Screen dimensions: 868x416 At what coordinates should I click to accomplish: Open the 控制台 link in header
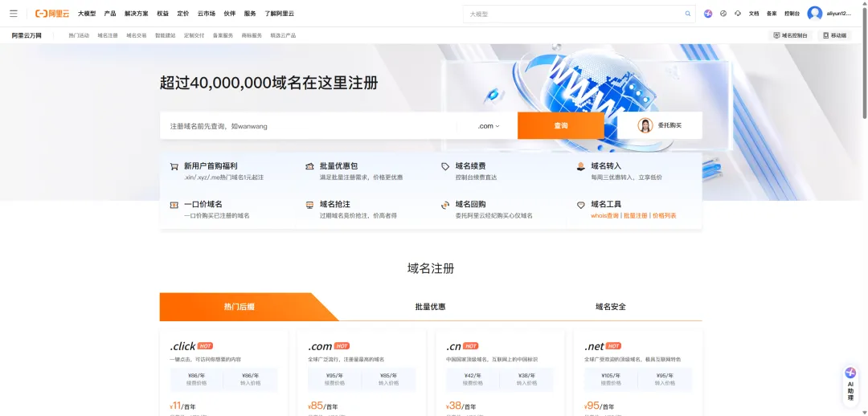(x=792, y=14)
